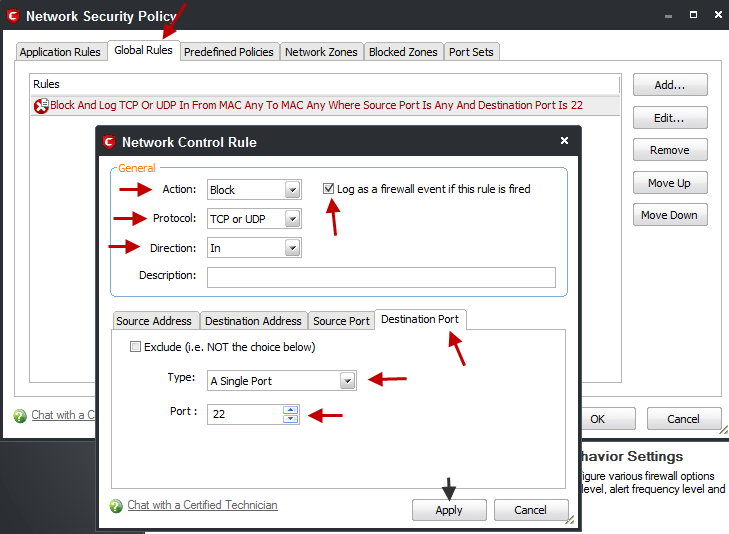Toggle Log as a firewall event checkbox

tap(329, 189)
